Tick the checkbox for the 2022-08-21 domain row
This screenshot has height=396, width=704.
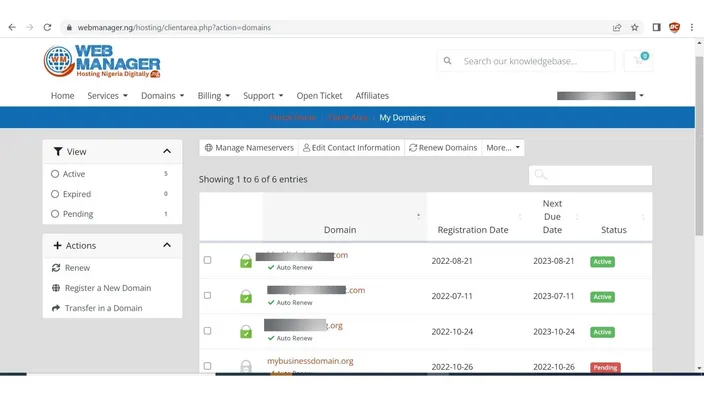pyautogui.click(x=207, y=260)
